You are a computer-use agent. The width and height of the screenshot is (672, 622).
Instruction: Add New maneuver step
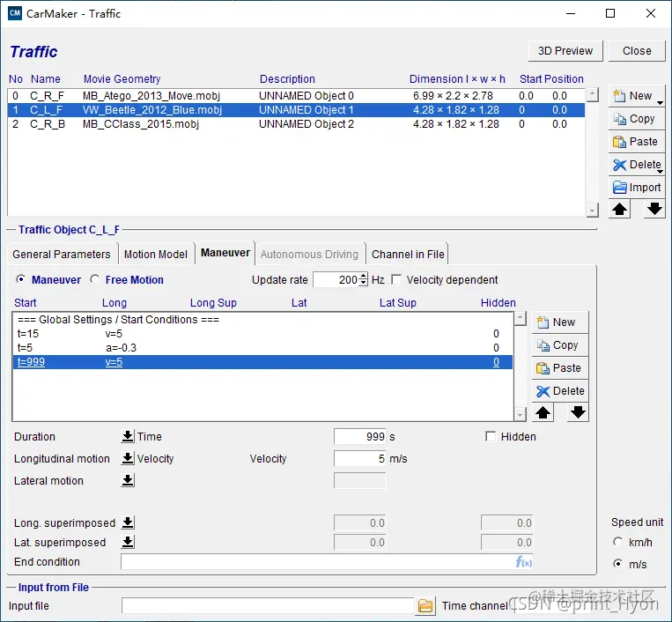tap(560, 322)
